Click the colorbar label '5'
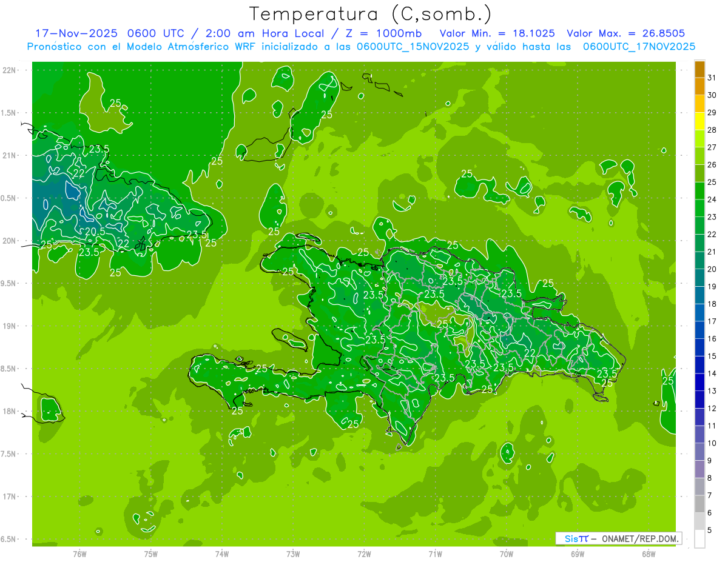Screen dimensions: 728x562 coord(710,530)
